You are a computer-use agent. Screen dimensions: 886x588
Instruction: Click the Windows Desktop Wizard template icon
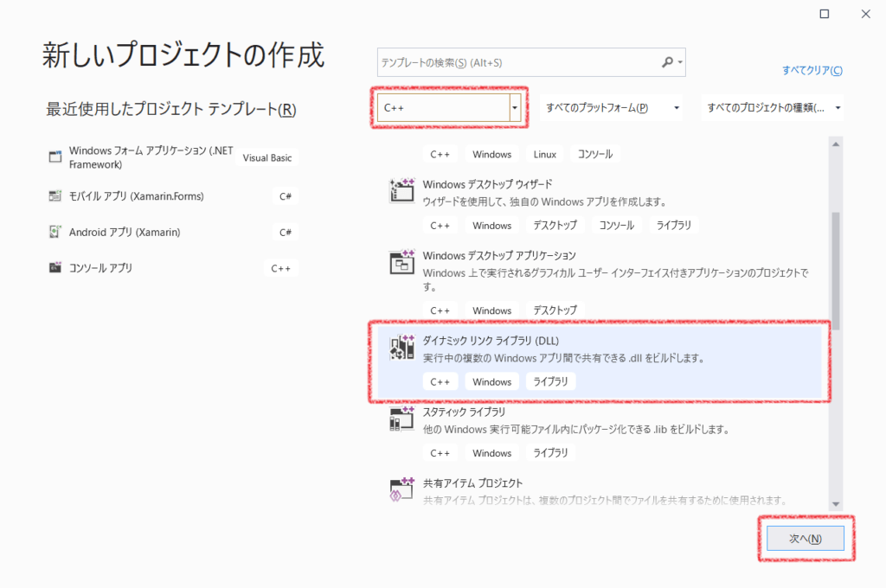(401, 190)
